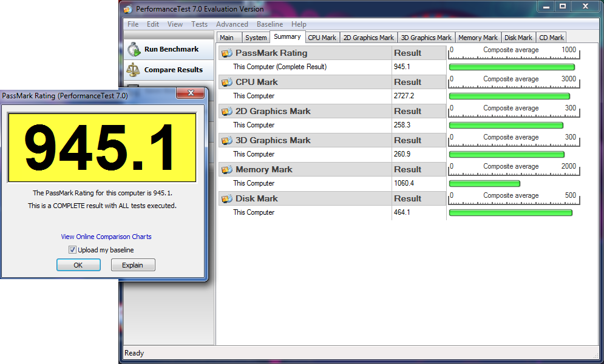
Task: Open the Baseline menu
Action: (x=270, y=24)
